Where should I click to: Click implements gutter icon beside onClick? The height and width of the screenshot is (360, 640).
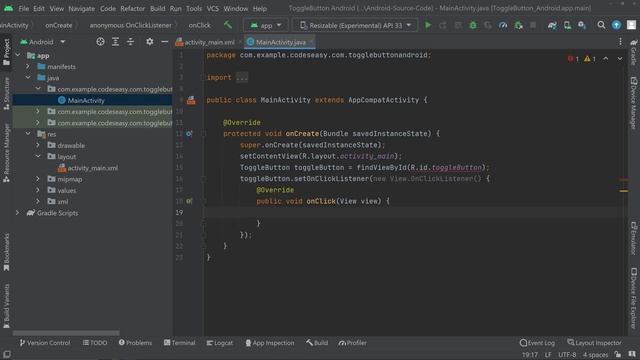189,201
